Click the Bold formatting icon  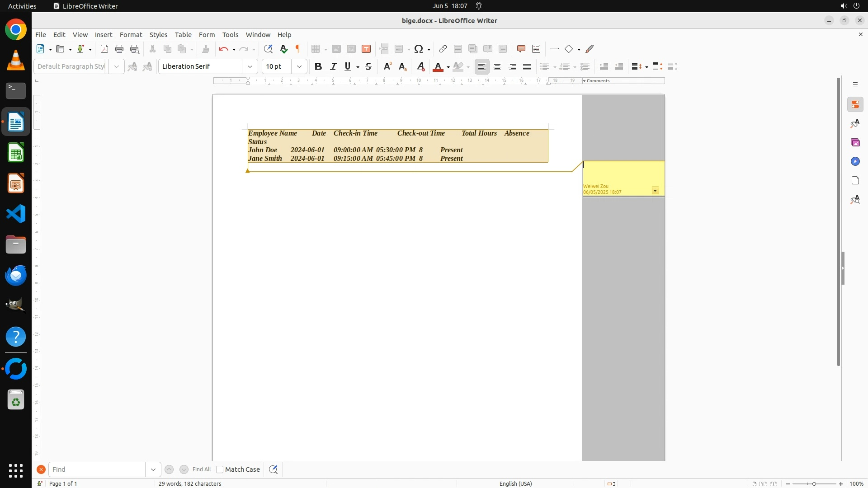point(318,66)
